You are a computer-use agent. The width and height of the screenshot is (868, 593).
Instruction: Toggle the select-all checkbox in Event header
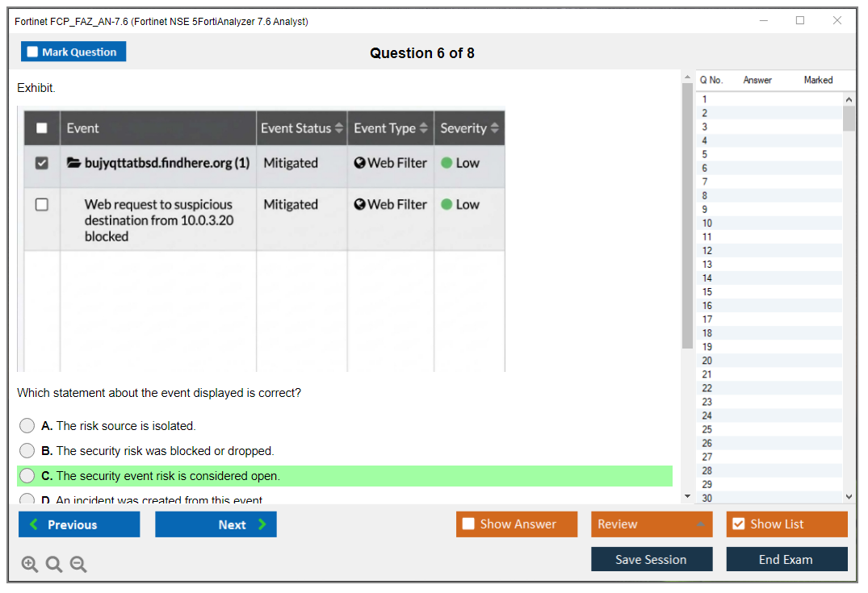point(41,127)
